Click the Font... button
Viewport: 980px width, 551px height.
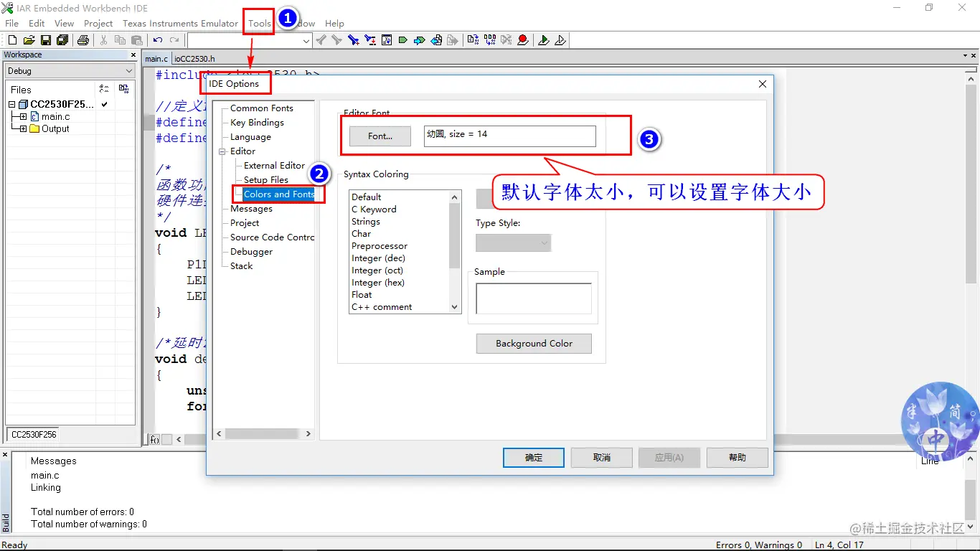tap(380, 136)
